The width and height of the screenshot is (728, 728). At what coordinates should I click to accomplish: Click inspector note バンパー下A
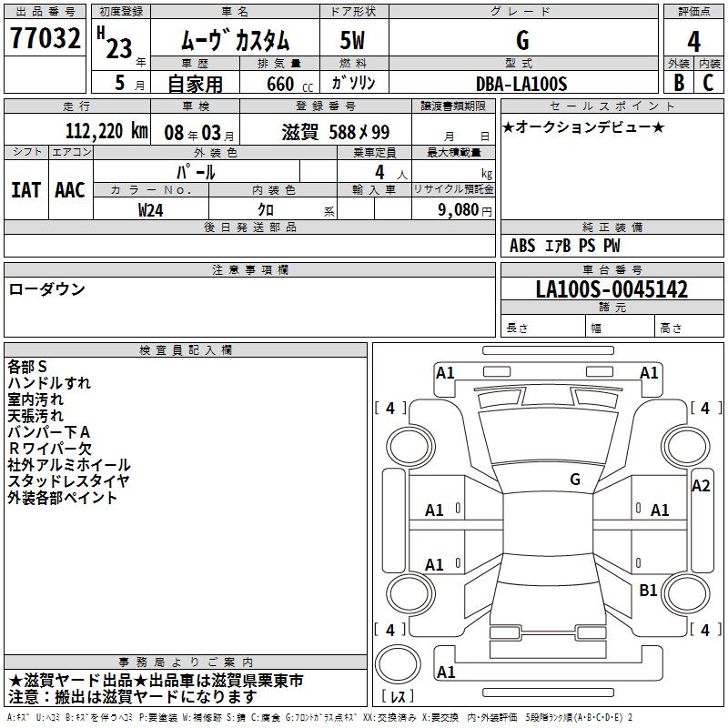pyautogui.click(x=49, y=432)
